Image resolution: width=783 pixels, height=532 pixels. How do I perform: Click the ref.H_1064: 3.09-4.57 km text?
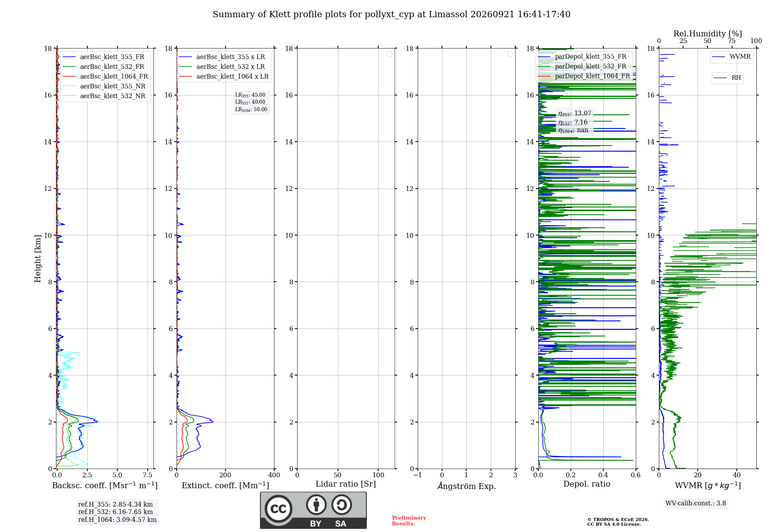[x=117, y=520]
